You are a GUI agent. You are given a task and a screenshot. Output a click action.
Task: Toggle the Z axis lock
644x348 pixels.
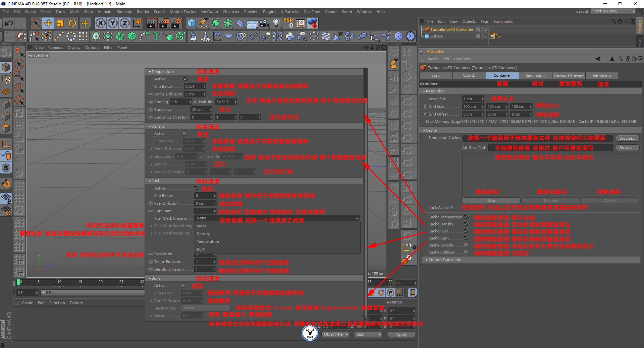coord(125,23)
